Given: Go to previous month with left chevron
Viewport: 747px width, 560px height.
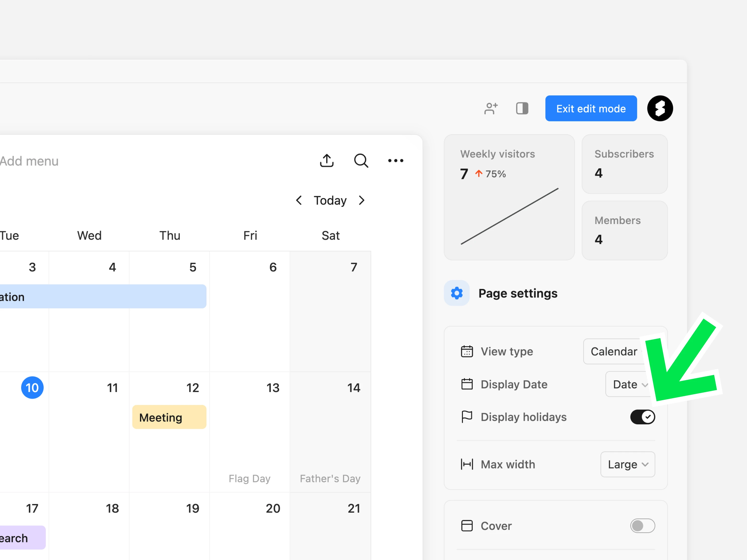Looking at the screenshot, I should 299,200.
